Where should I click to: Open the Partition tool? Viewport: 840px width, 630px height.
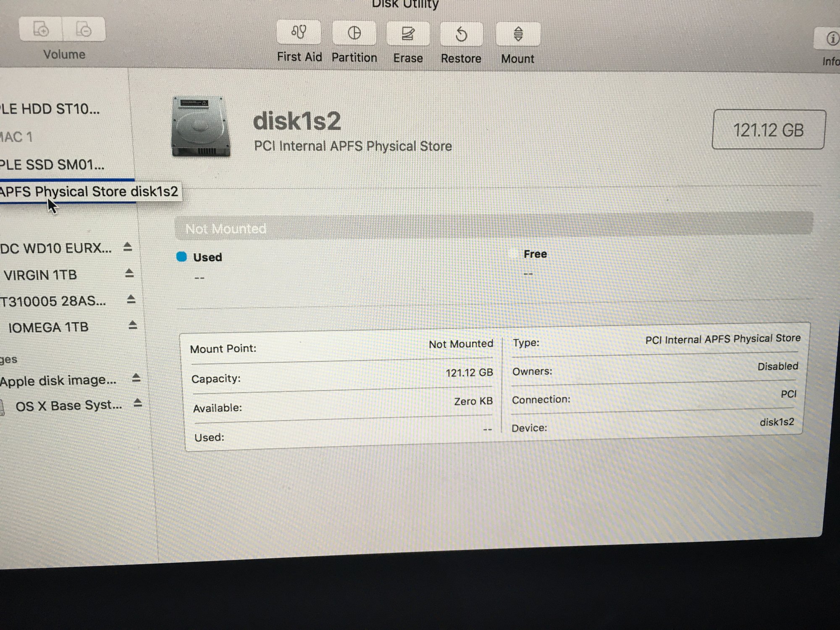(354, 33)
